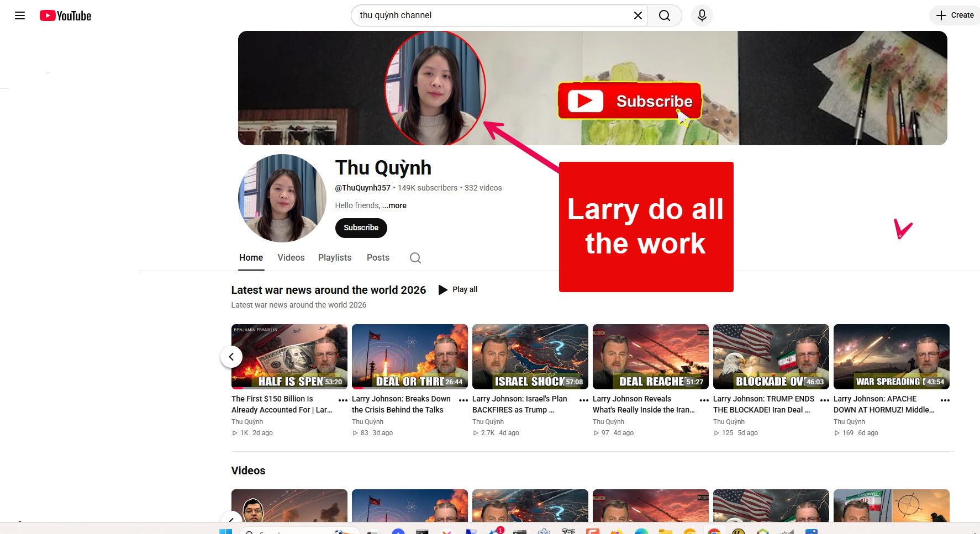Viewport: 980px width, 534px height.
Task: Click the channel name under 'APACHE DOWN AT HORMUZ' video
Action: 849,422
